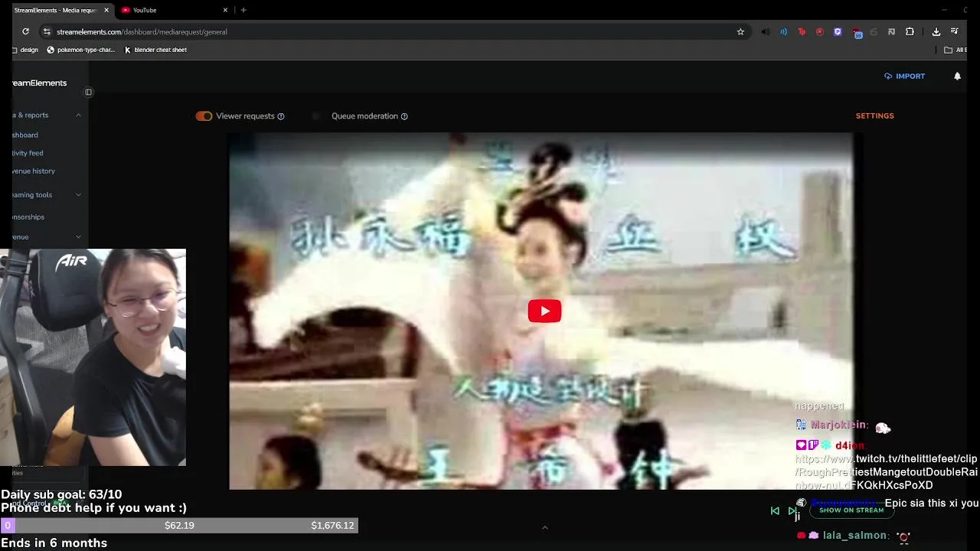This screenshot has width=980, height=551.
Task: Toggle the Viewer requests switch
Action: (x=204, y=116)
